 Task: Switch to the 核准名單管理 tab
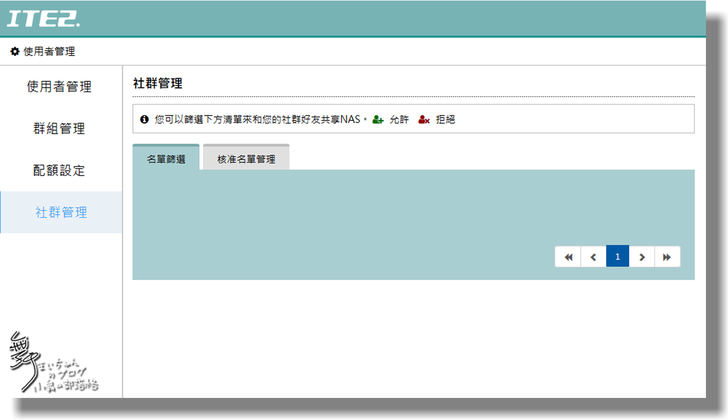[246, 158]
